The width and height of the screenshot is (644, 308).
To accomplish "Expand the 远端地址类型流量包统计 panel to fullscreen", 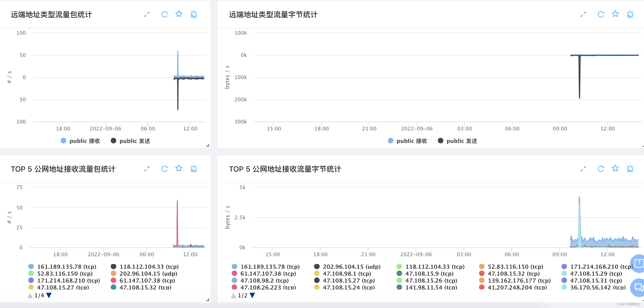I will (x=147, y=15).
